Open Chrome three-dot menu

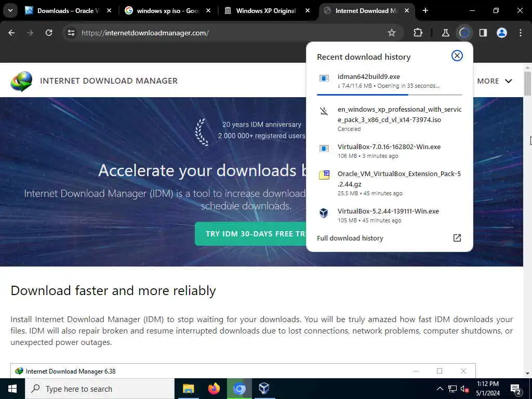click(521, 33)
